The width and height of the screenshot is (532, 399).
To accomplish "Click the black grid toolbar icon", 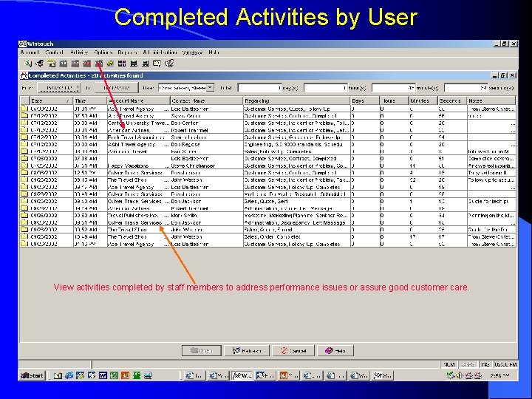I will [x=122, y=64].
